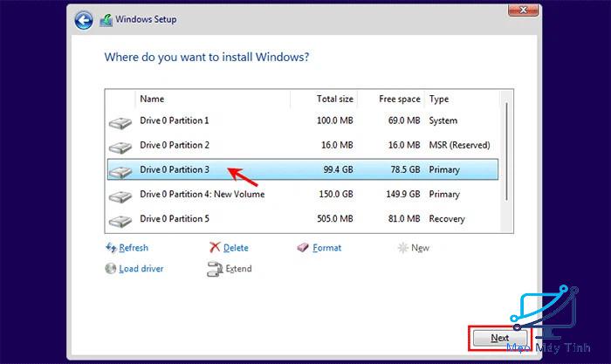Select Drive 0 Partition 1 row

[303, 120]
